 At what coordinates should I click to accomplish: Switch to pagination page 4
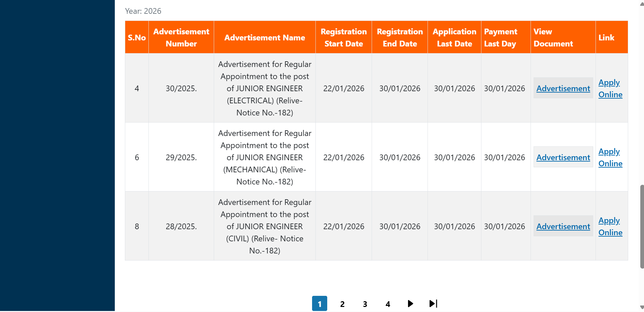(x=387, y=303)
